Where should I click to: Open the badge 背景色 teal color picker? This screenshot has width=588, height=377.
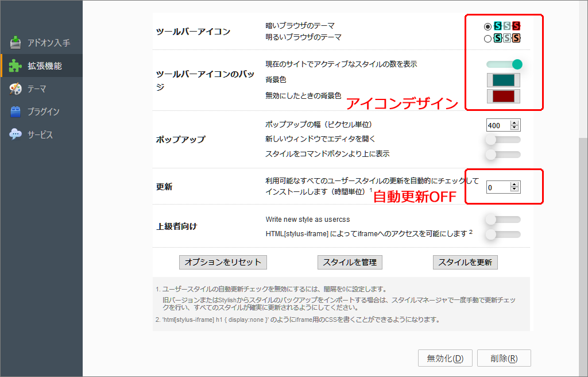[503, 80]
